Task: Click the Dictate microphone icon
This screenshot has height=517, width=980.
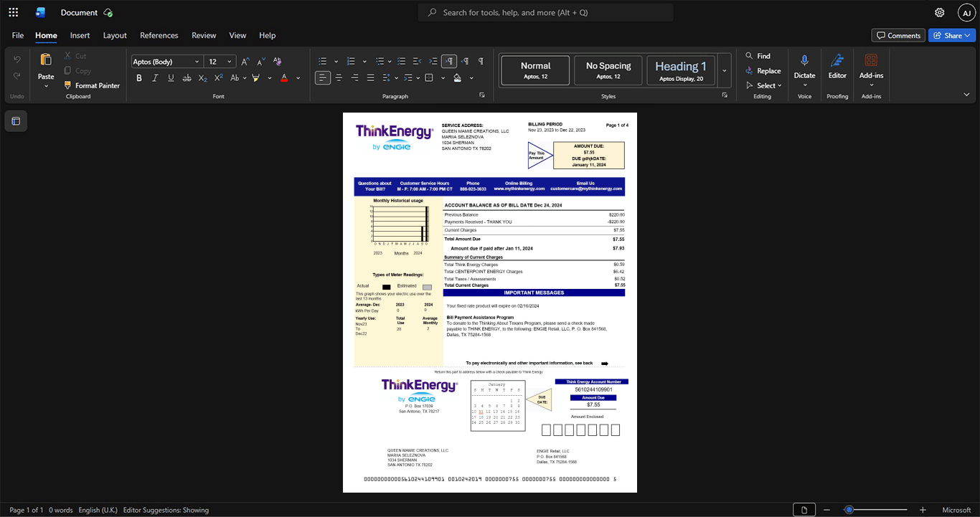Action: 804,61
